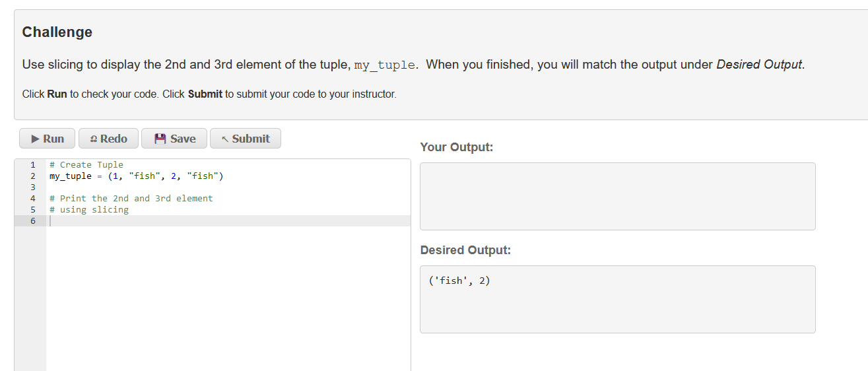
Task: Select line number 5 in the gutter
Action: pyautogui.click(x=32, y=210)
